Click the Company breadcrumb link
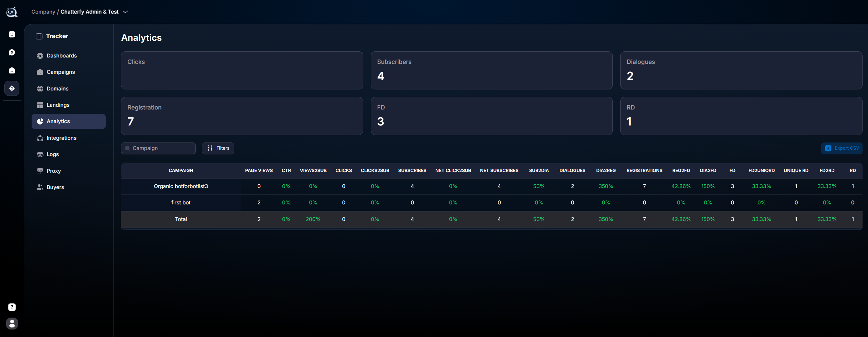868x337 pixels. click(x=43, y=12)
